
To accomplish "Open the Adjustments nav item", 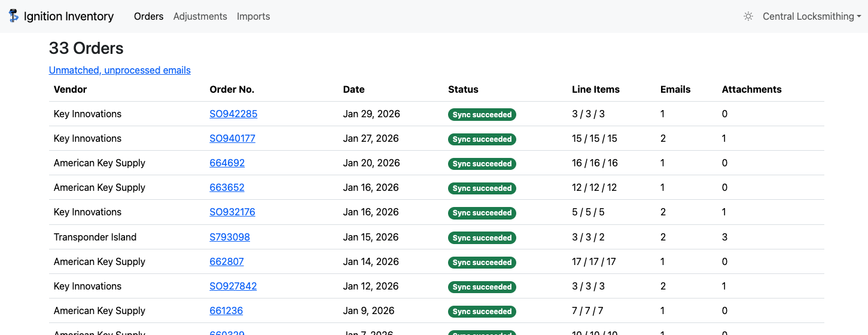I will pyautogui.click(x=200, y=16).
